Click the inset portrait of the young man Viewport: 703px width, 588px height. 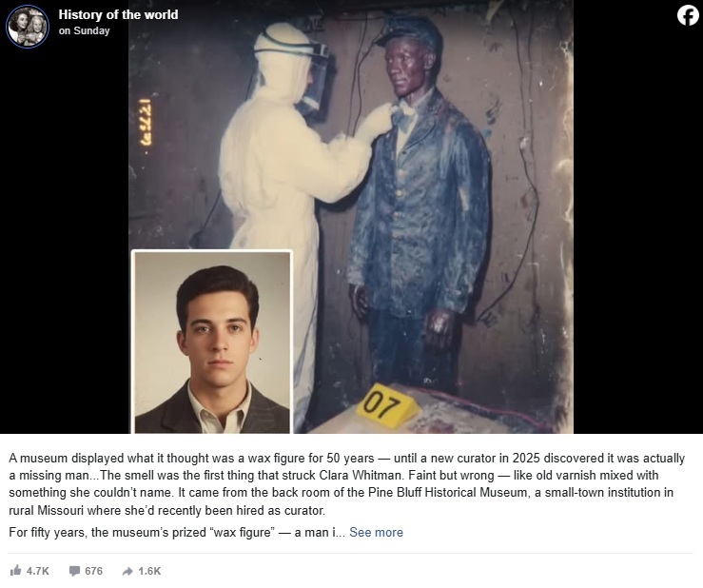[212, 342]
